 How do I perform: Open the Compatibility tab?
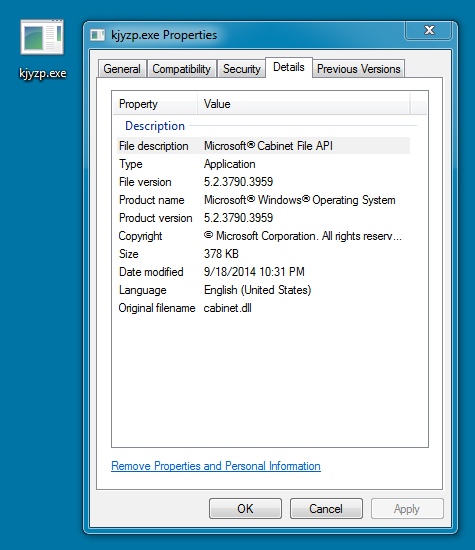tap(181, 69)
